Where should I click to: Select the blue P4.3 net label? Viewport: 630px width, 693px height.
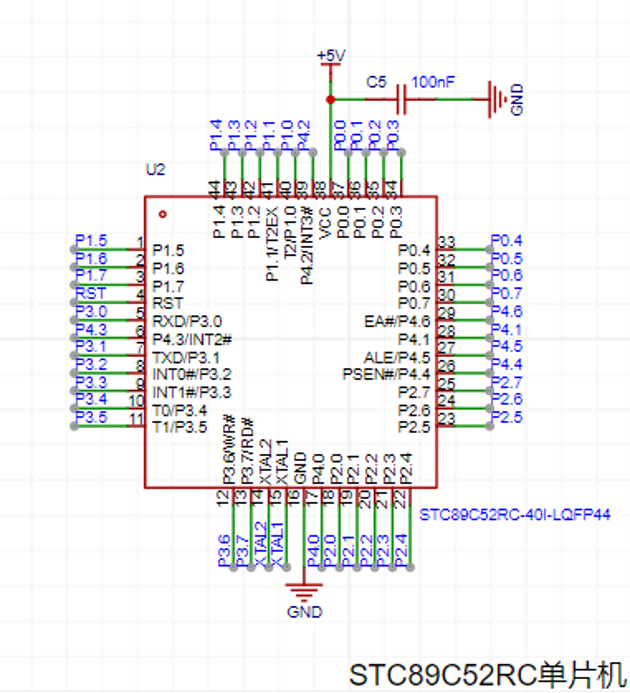pos(91,329)
